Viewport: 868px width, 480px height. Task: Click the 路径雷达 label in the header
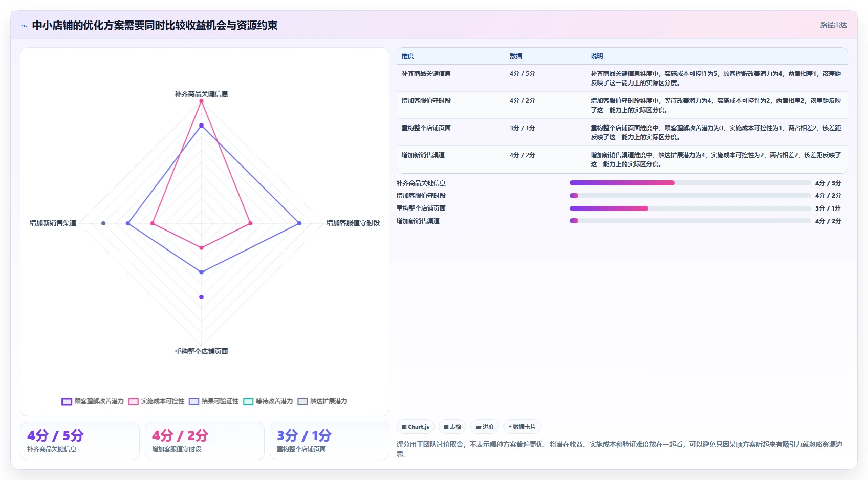833,25
